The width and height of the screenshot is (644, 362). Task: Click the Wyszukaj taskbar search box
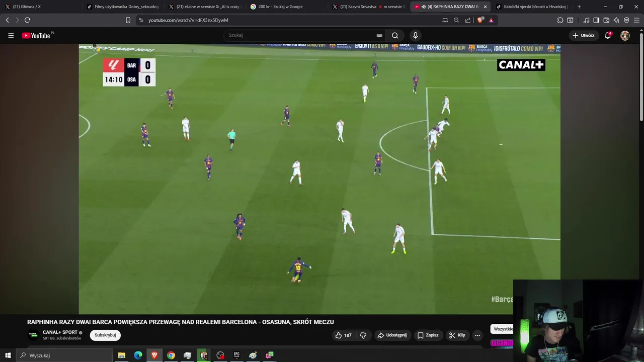click(64, 355)
